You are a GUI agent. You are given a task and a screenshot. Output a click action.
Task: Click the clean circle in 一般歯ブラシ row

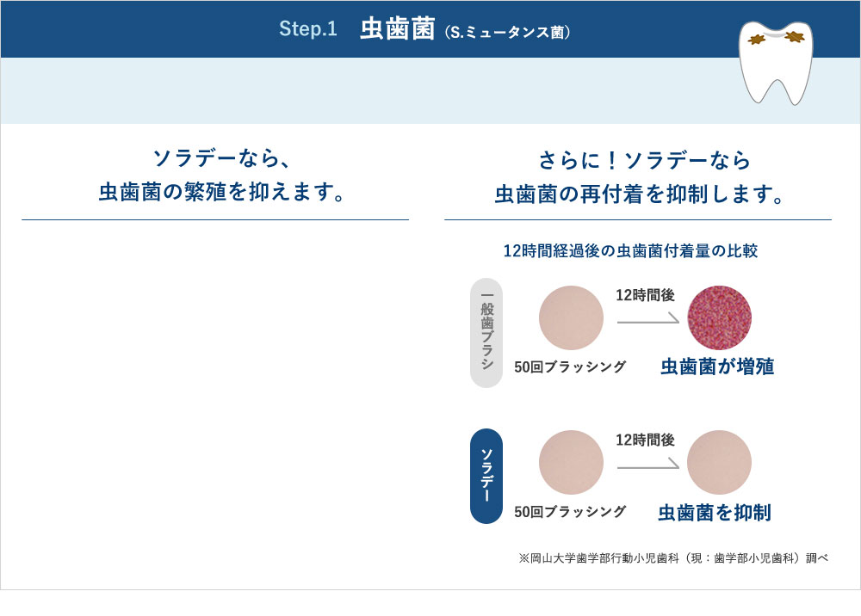[571, 317]
